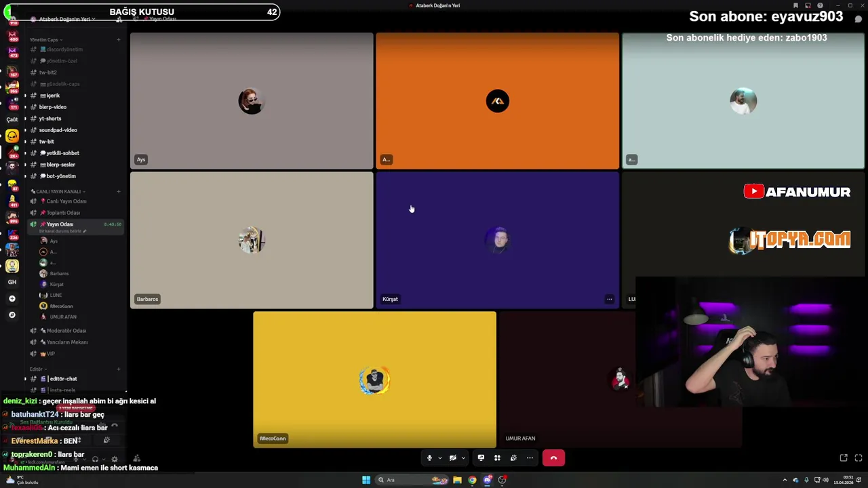The height and width of the screenshot is (488, 868).
Task: Enter full screen call view
Action: coord(859,458)
